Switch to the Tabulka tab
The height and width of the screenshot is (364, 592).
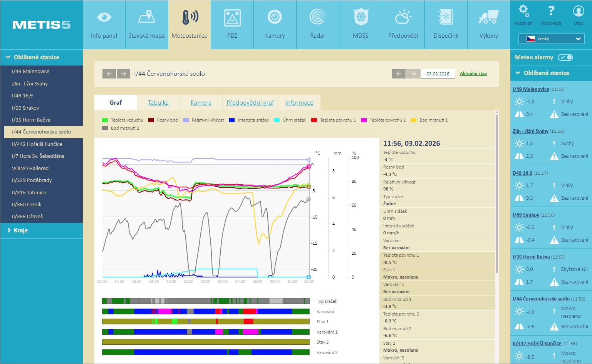click(x=158, y=103)
